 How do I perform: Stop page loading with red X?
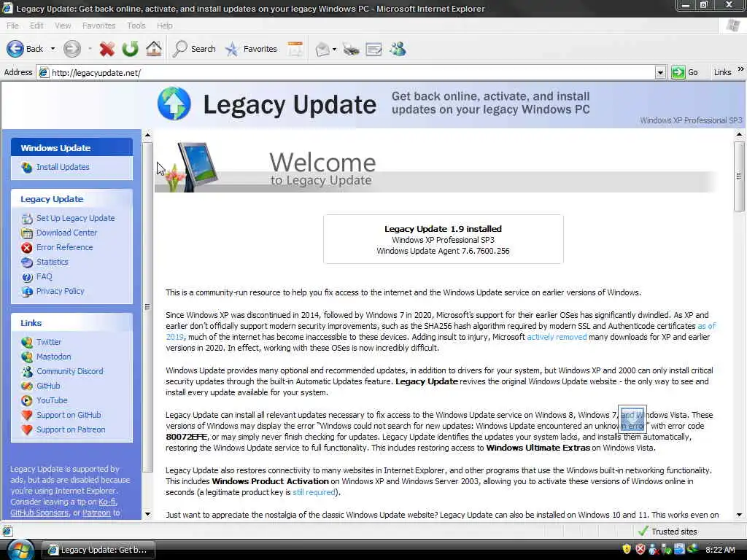107,49
